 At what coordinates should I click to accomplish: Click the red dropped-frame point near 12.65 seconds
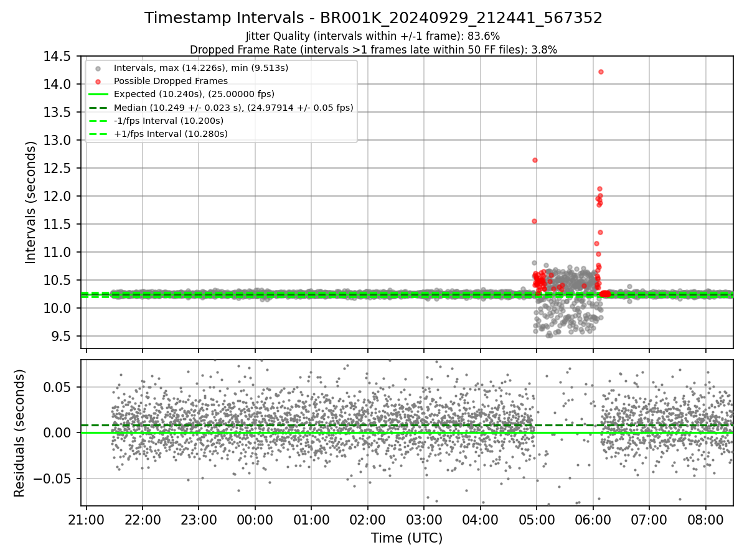pyautogui.click(x=535, y=160)
